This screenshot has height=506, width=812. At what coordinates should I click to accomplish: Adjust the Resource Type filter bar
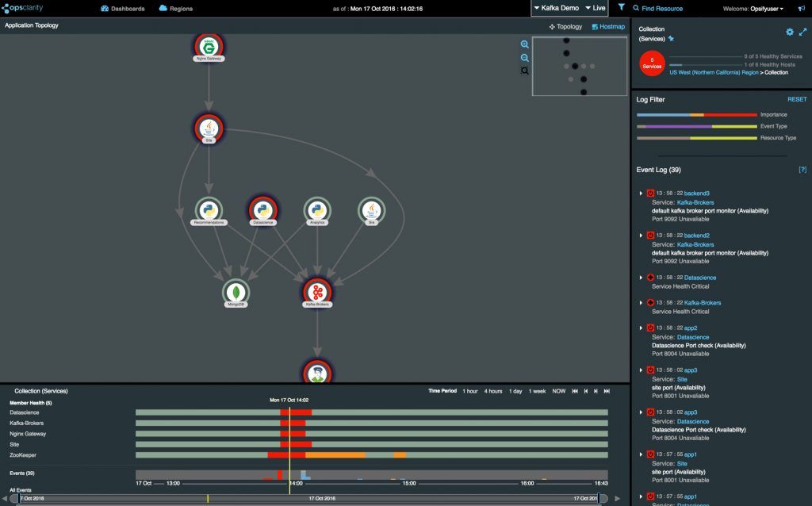(x=696, y=138)
